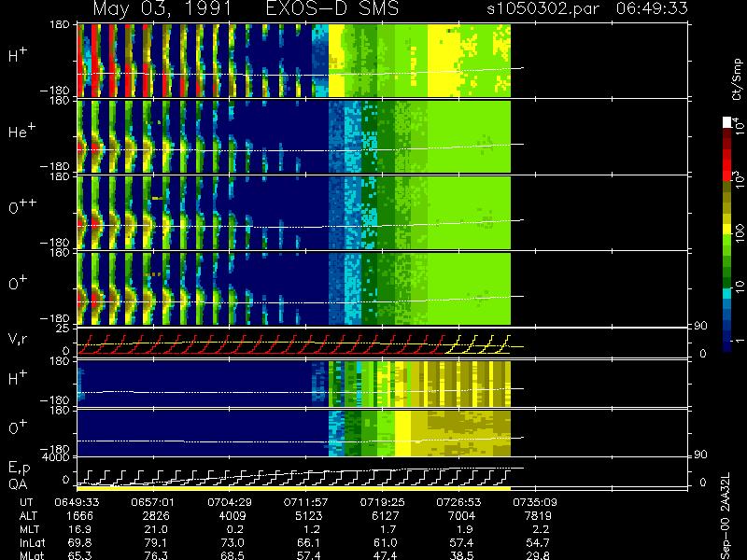The height and width of the screenshot is (560, 747).
Task: Click altitude value '2826'
Action: [156, 516]
